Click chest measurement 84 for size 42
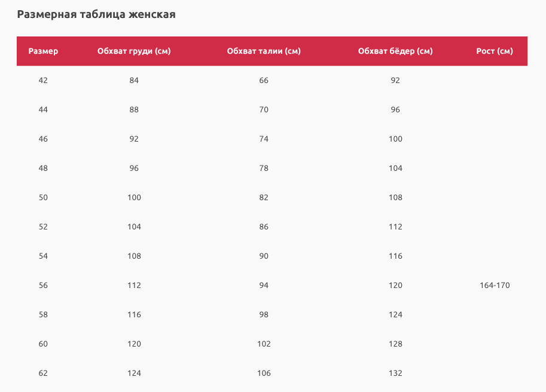The height and width of the screenshot is (392, 546). pos(134,81)
